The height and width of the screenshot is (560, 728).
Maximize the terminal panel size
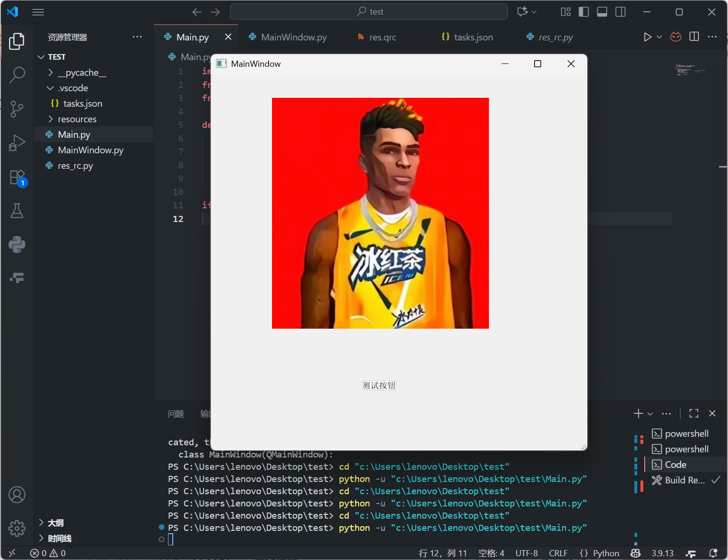pyautogui.click(x=694, y=413)
